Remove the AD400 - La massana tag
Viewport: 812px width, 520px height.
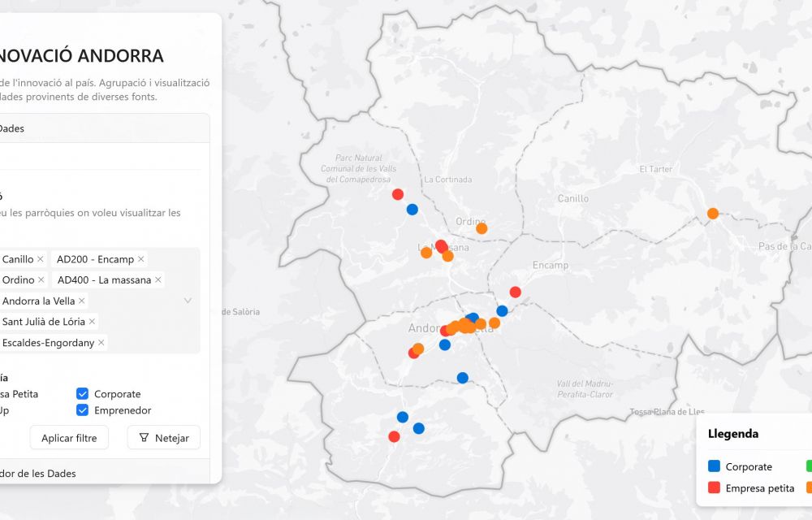[x=158, y=280]
